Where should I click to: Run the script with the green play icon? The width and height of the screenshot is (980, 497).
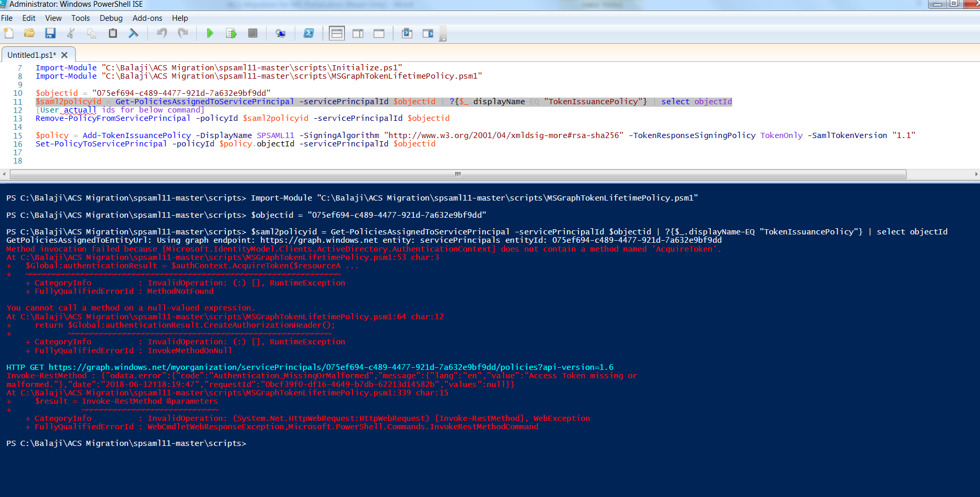210,33
